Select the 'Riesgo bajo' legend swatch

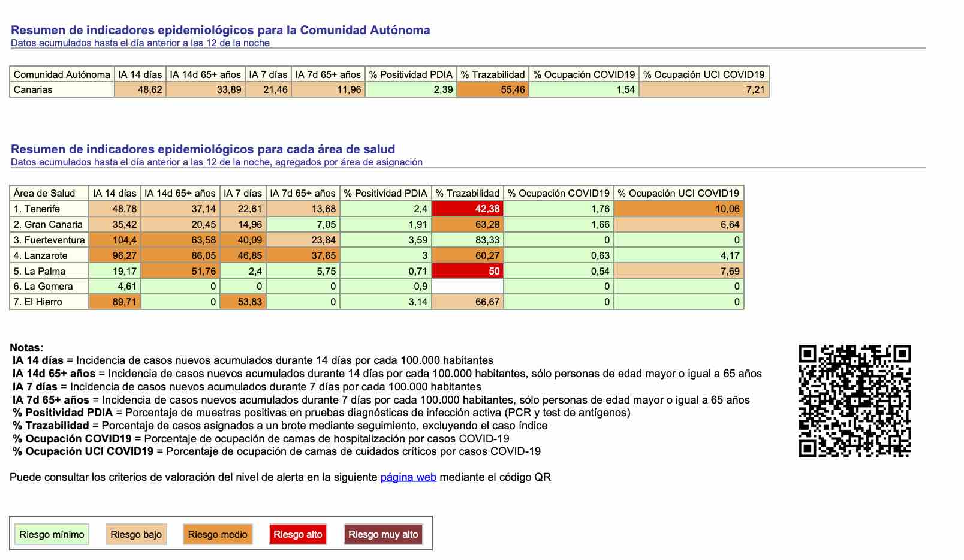pyautogui.click(x=136, y=534)
